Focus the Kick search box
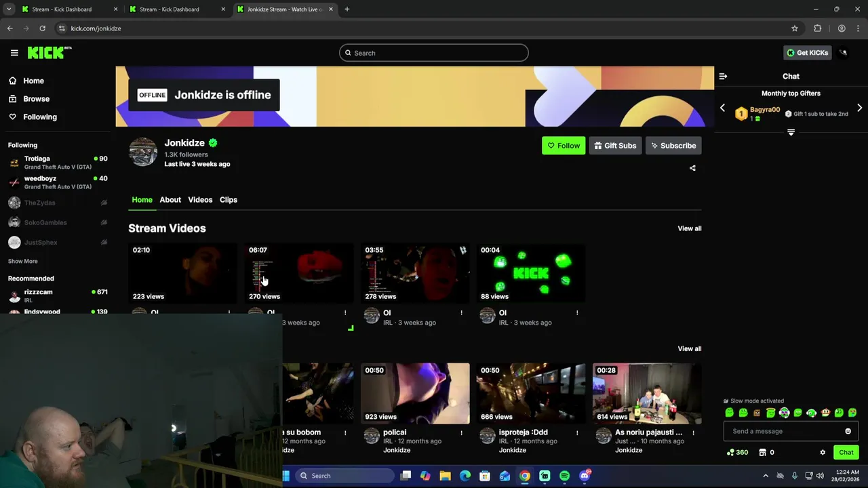Image resolution: width=868 pixels, height=488 pixels. coord(434,53)
